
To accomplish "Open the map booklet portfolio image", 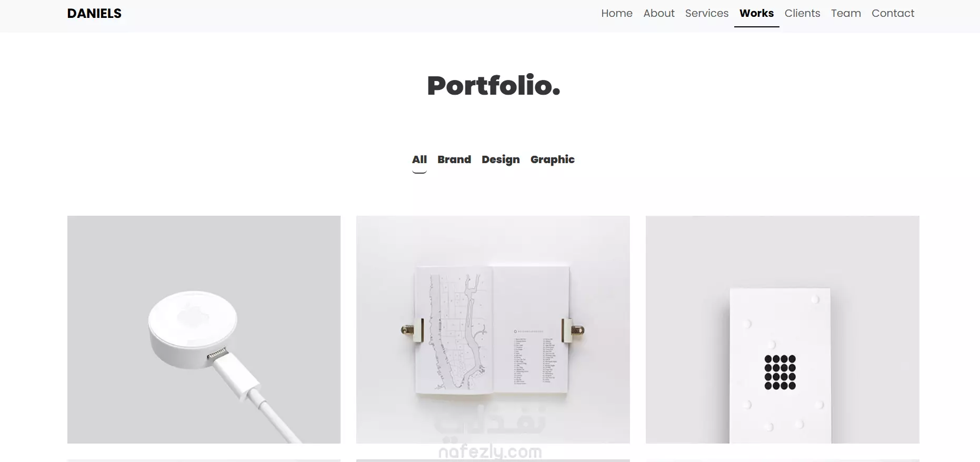I will coord(493,329).
